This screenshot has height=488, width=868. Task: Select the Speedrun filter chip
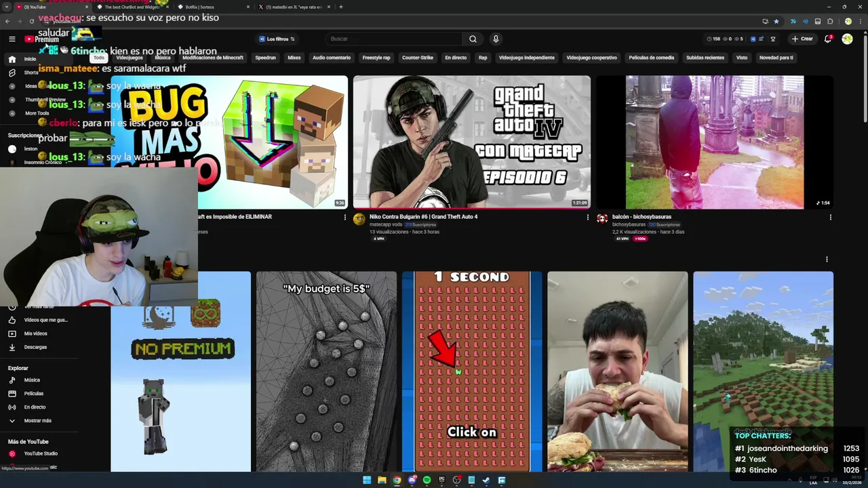coord(265,58)
